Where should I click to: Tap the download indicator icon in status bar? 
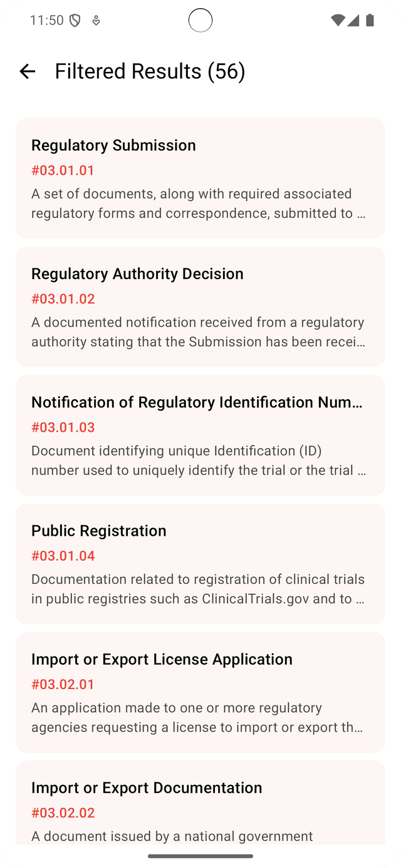tap(96, 21)
